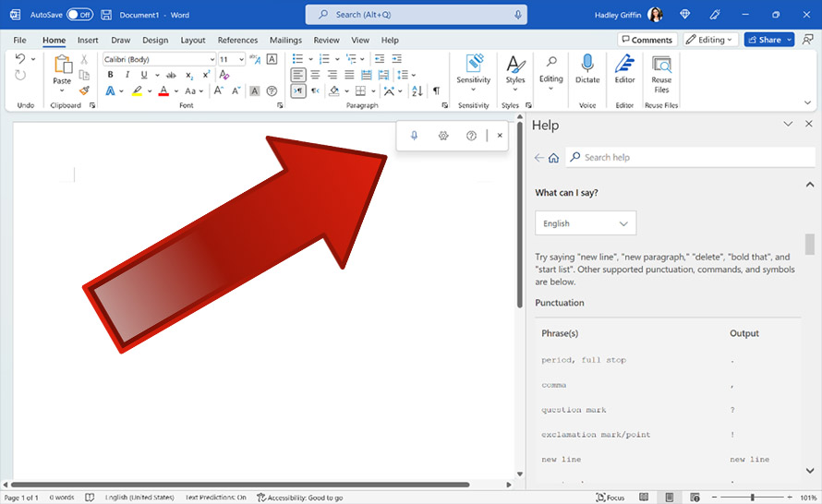Click the zoom slider in status bar
This screenshot has width=822, height=504.
(x=752, y=498)
